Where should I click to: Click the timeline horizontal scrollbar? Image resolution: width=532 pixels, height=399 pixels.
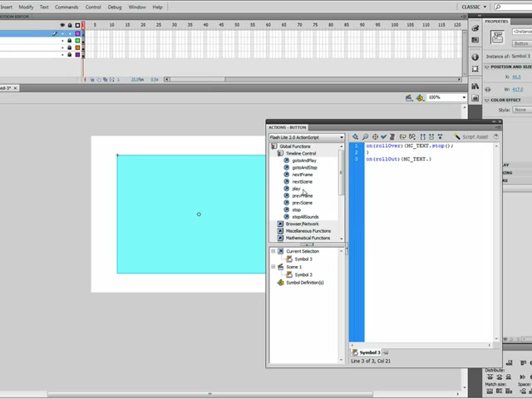pyautogui.click(x=313, y=80)
